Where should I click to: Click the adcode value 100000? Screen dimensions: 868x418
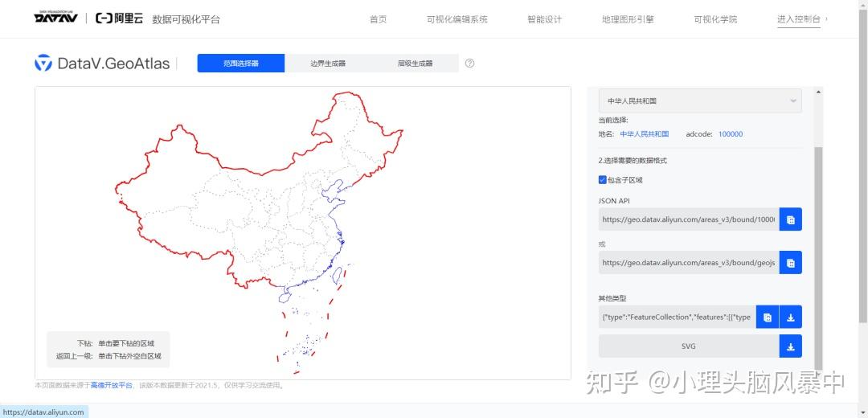coord(731,134)
